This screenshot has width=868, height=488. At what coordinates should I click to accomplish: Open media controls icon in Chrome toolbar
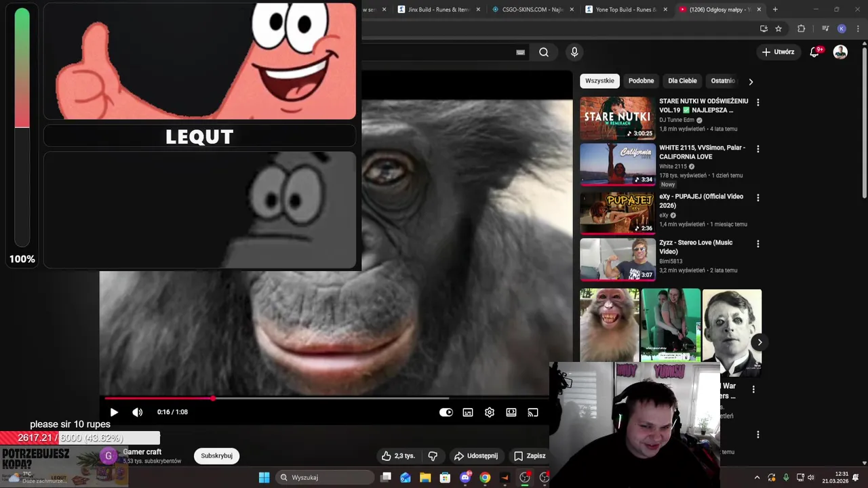[x=825, y=28]
